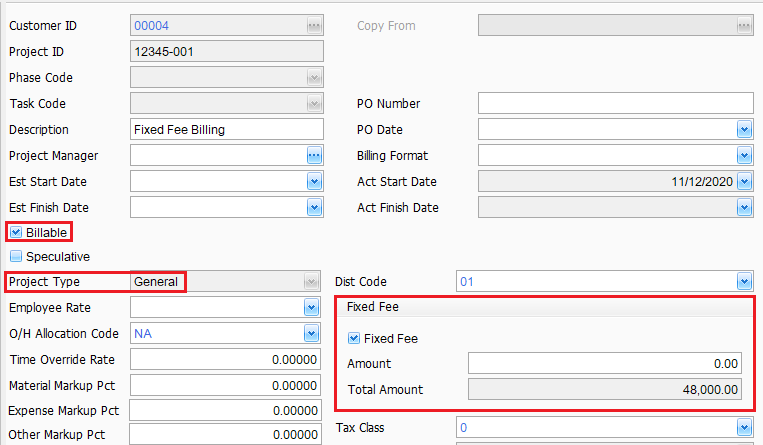The height and width of the screenshot is (445, 763).
Task: Open Est Finish Date picker arrow
Action: [314, 207]
